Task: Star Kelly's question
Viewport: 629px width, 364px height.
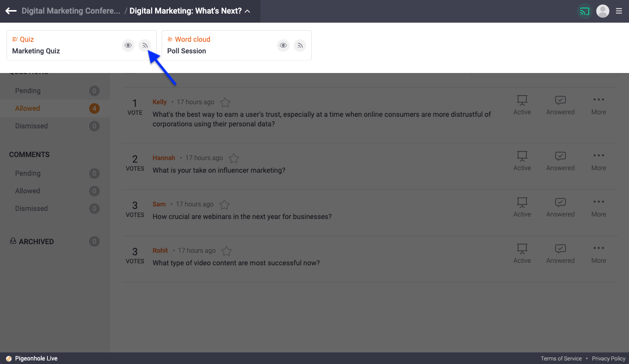Action: pyautogui.click(x=225, y=103)
